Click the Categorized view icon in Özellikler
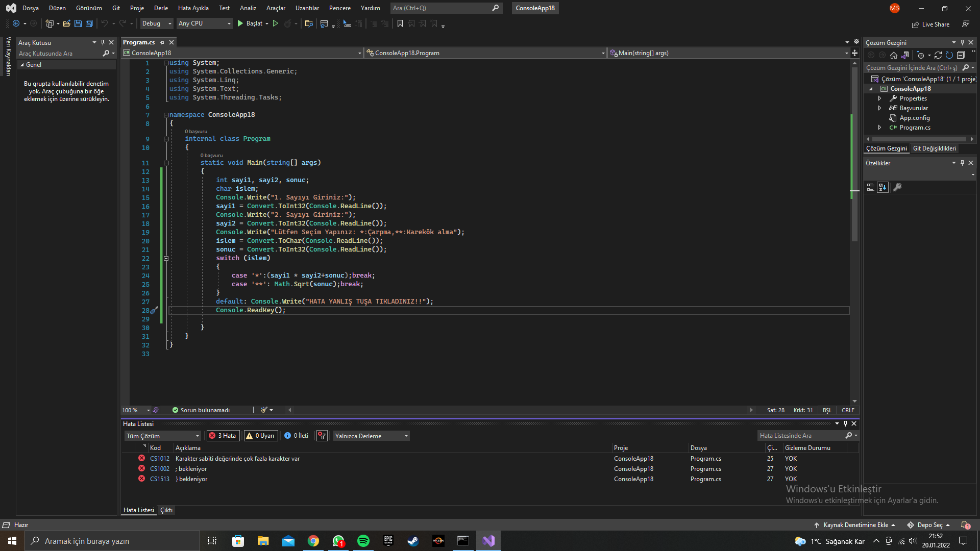The image size is (980, 551). point(871,187)
